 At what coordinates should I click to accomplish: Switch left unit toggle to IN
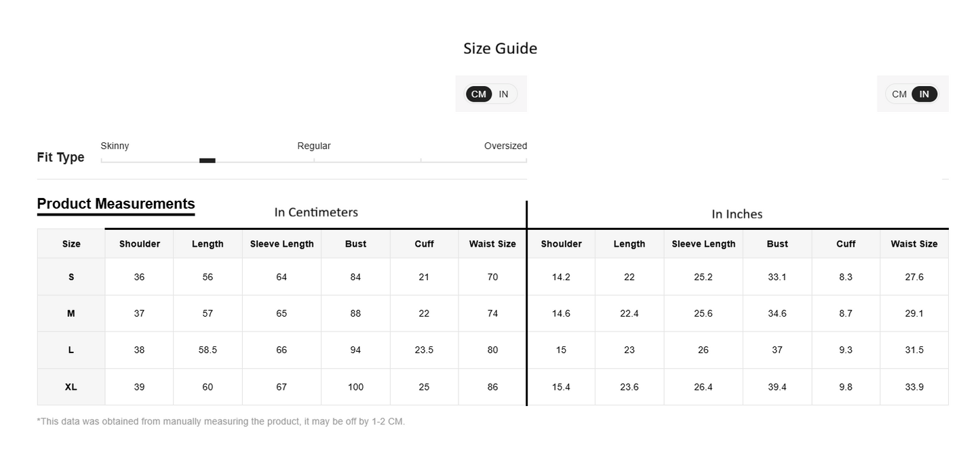click(x=503, y=94)
